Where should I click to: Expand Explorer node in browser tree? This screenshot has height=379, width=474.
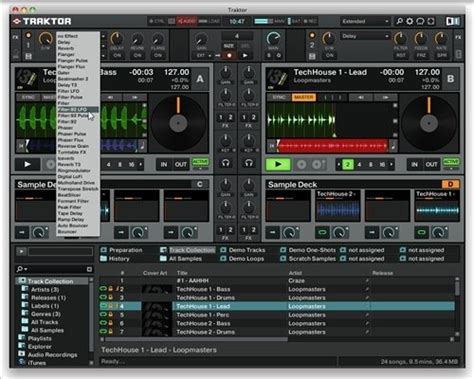pyautogui.click(x=21, y=346)
